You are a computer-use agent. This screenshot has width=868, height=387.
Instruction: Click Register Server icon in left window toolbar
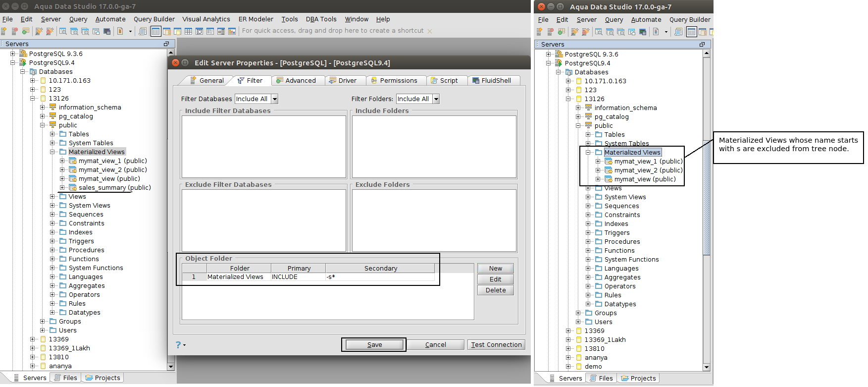pos(4,31)
